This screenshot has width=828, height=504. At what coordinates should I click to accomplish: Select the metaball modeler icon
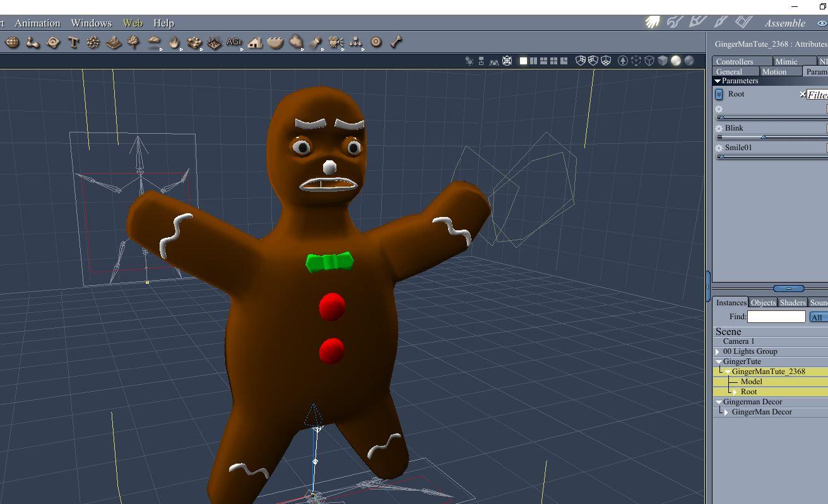pyautogui.click(x=33, y=42)
